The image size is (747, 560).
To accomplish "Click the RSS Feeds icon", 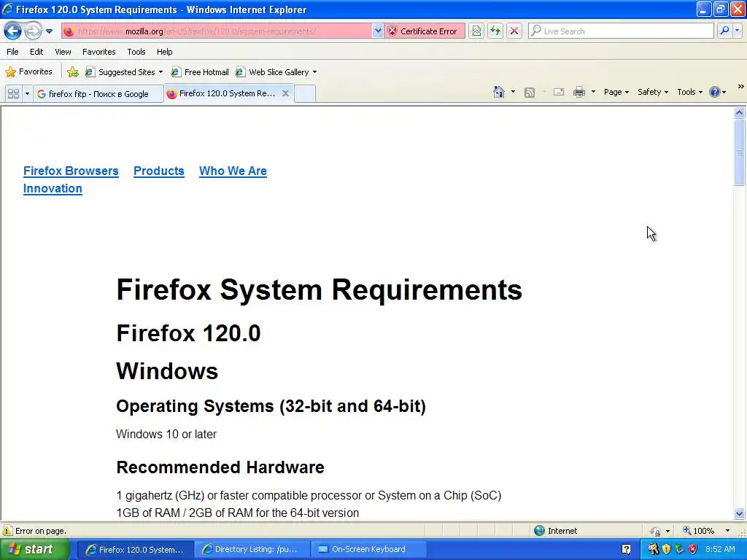I will click(x=530, y=93).
